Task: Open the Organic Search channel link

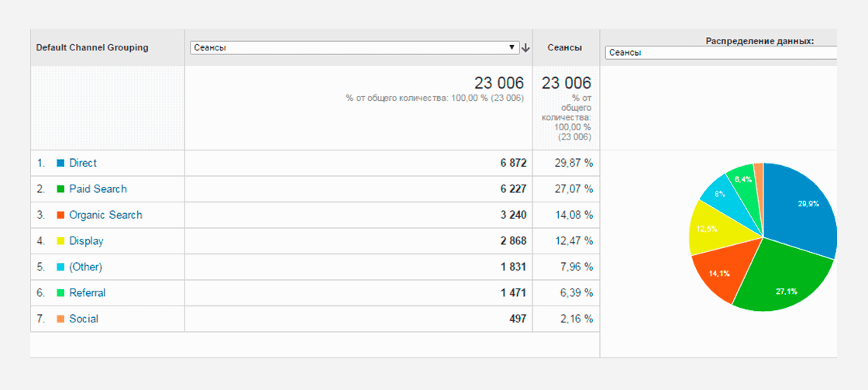Action: coord(105,216)
